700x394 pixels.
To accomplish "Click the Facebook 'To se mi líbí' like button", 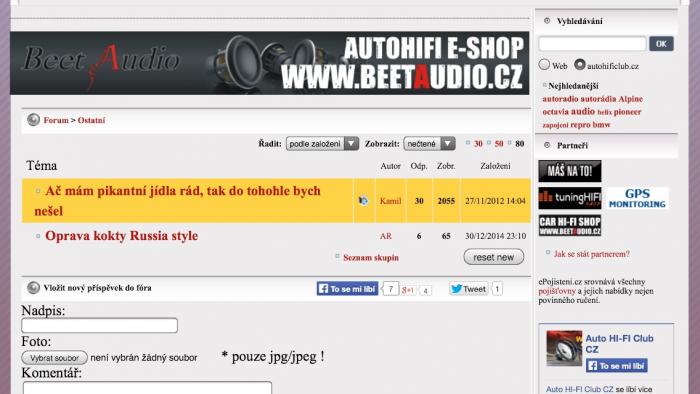I will (x=347, y=289).
